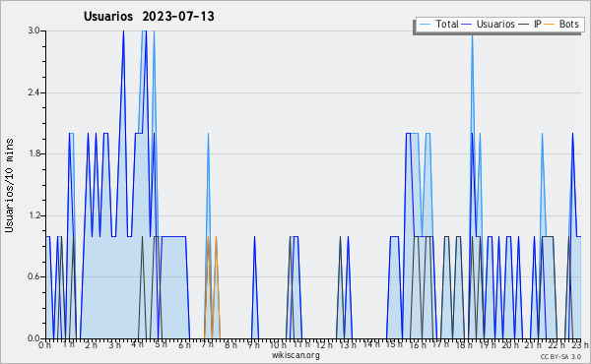Click the '1.2' y-axis value
The width and height of the screenshot is (591, 364).
[33, 215]
